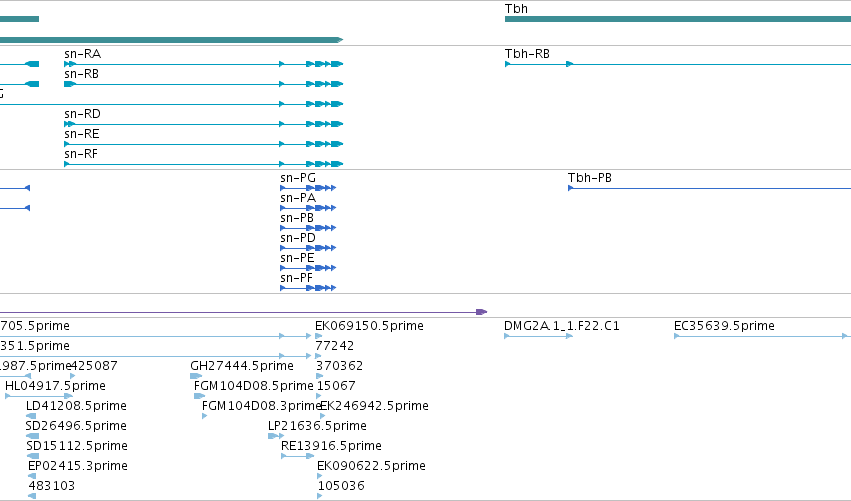
Task: Click the SD26496.5prime EST label
Action: click(76, 426)
